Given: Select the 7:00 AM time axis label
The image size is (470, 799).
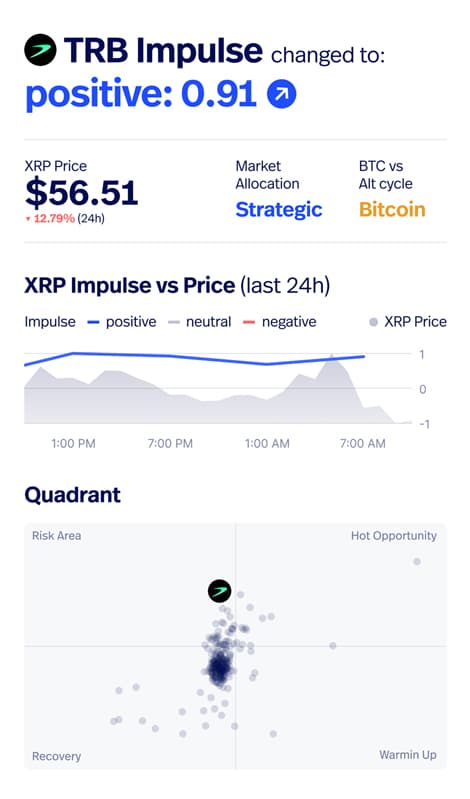Looking at the screenshot, I should click(x=363, y=443).
